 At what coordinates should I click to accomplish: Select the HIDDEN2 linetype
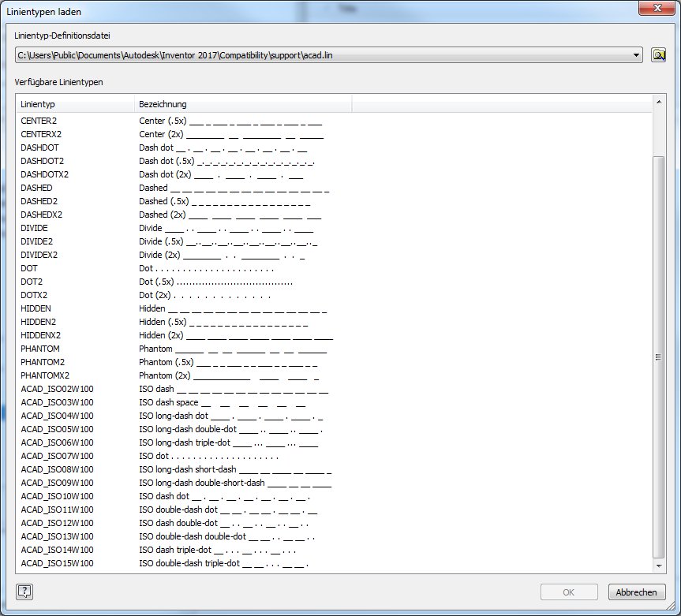click(38, 322)
